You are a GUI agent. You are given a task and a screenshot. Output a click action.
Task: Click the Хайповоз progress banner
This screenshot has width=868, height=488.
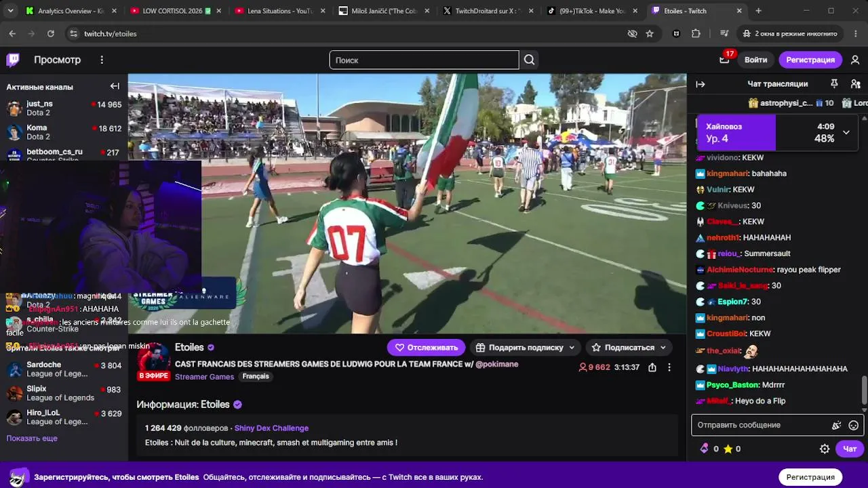click(x=776, y=132)
